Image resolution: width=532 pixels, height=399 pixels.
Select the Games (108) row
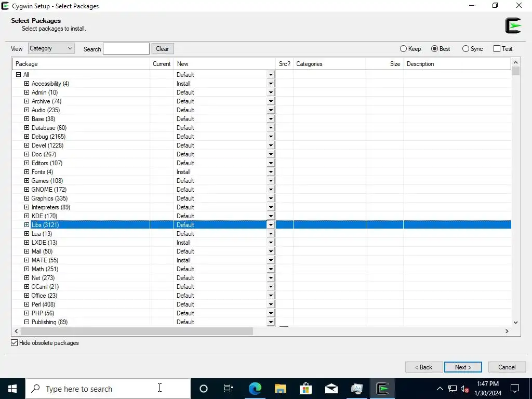[x=262, y=180]
